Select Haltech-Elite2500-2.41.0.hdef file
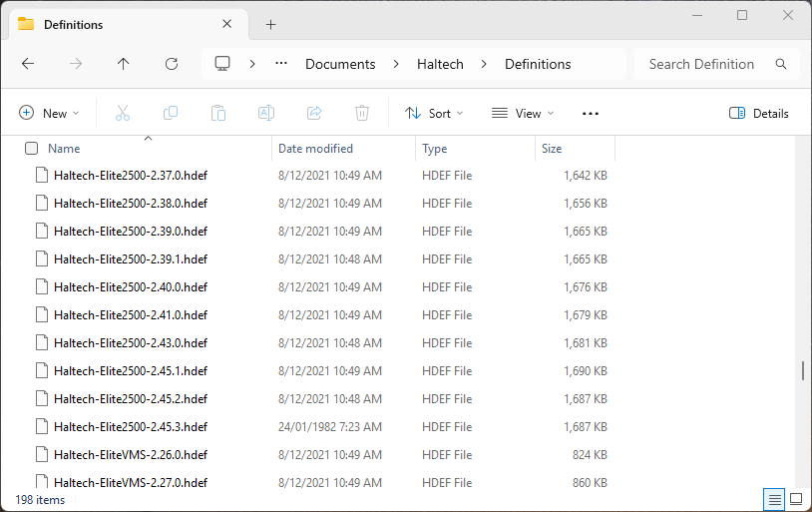This screenshot has width=812, height=512. 131,315
